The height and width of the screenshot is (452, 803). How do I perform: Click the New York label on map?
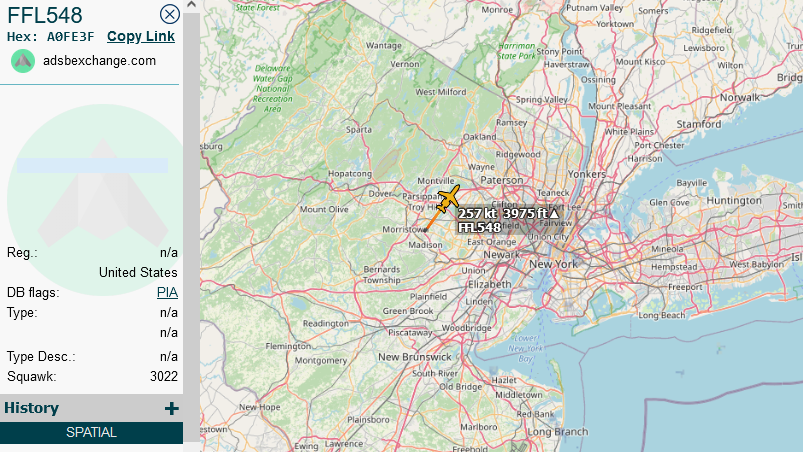[553, 264]
